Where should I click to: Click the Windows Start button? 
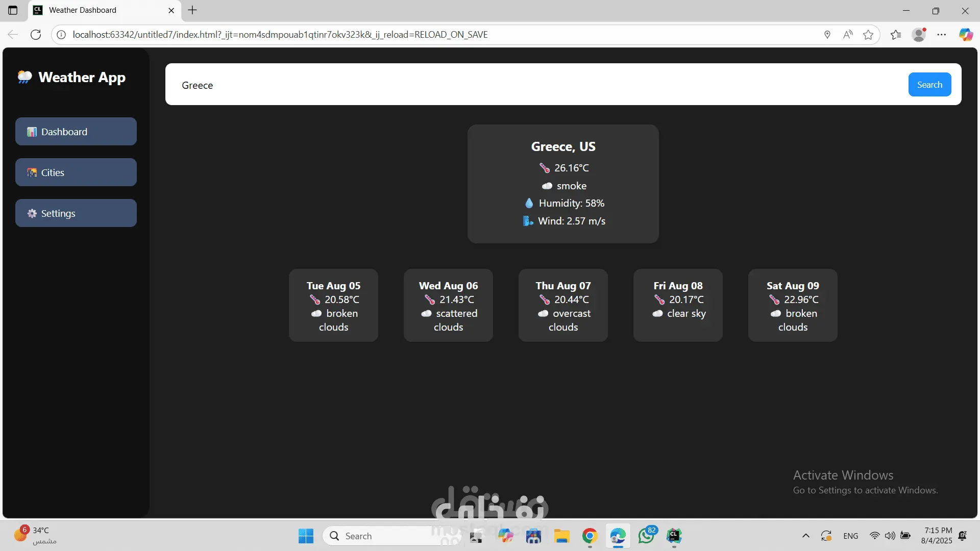tap(306, 536)
